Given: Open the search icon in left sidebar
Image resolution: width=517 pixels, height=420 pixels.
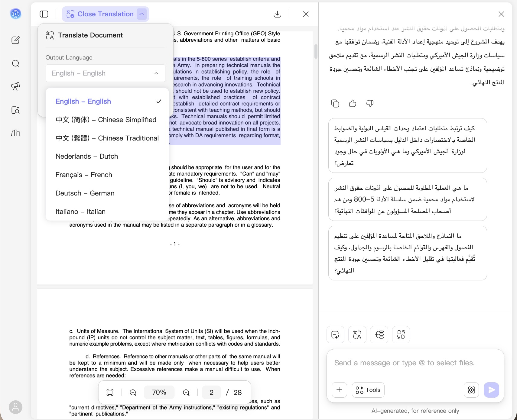Looking at the screenshot, I should coord(16,63).
